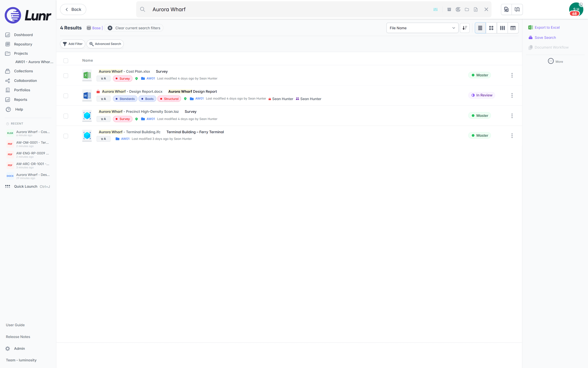588x368 pixels.
Task: Click the 3D cube icon for Precinct Scan.laz
Action: 87,116
